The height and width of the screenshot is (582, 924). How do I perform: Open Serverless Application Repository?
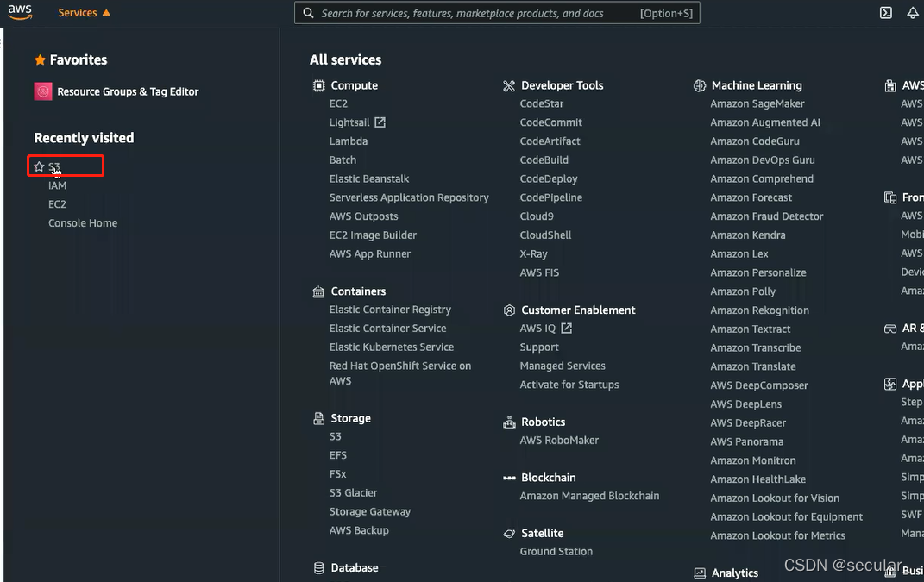(x=409, y=198)
